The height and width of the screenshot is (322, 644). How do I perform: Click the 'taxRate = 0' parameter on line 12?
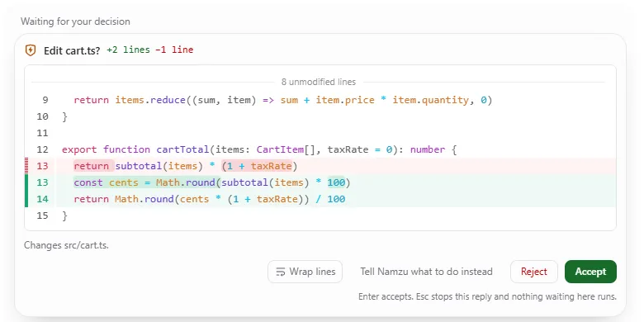point(360,149)
